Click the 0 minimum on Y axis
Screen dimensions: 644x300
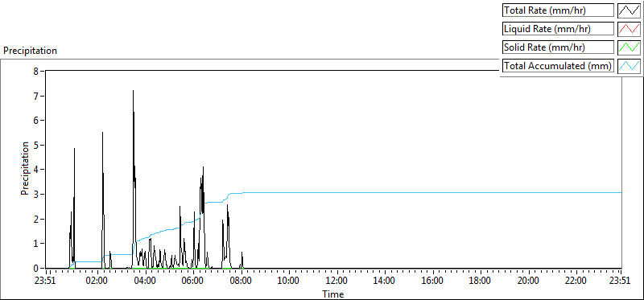[35, 269]
